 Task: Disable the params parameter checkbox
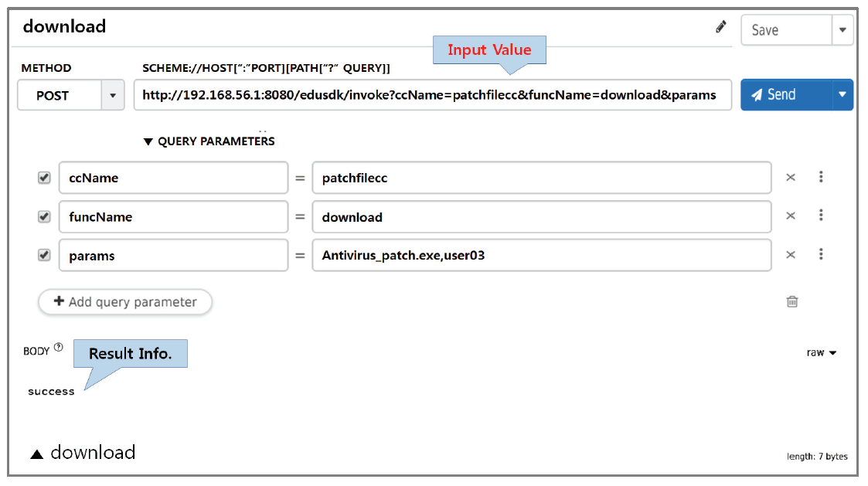(44, 255)
